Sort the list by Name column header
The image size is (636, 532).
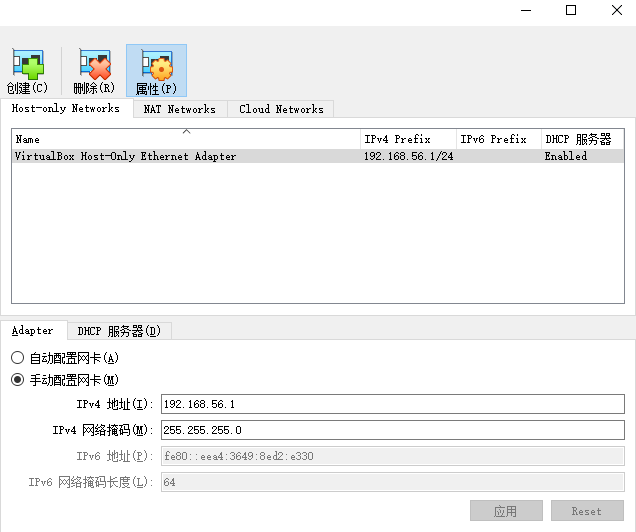coord(185,139)
